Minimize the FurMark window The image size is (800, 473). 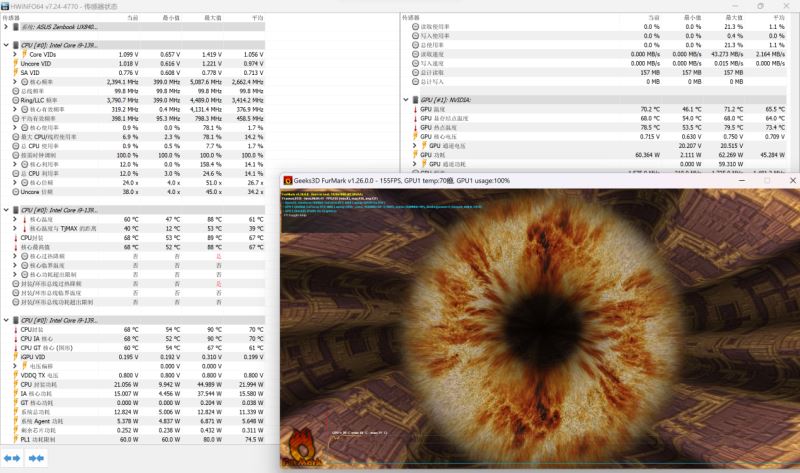point(742,181)
